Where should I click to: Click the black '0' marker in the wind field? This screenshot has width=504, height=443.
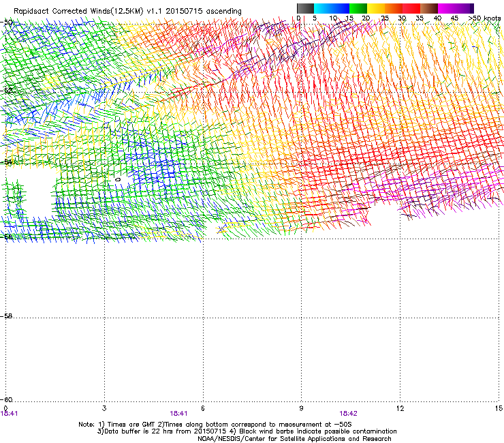118,179
